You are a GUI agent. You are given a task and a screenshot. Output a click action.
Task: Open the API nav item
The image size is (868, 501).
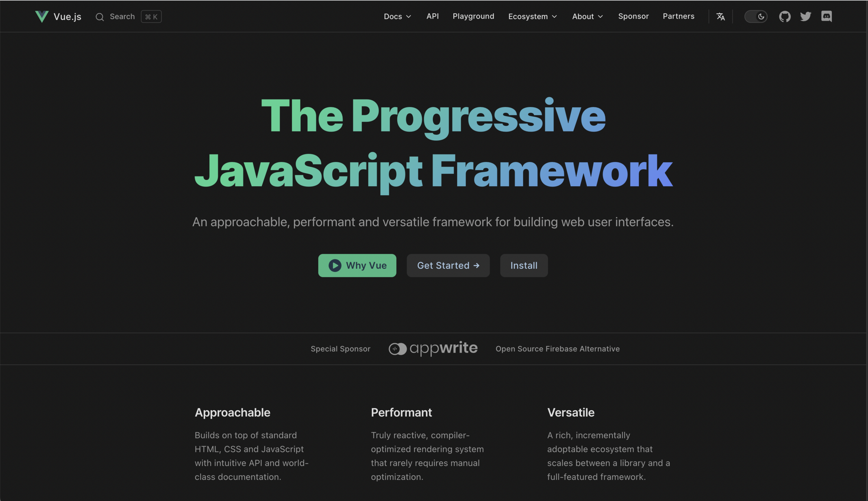coord(432,16)
